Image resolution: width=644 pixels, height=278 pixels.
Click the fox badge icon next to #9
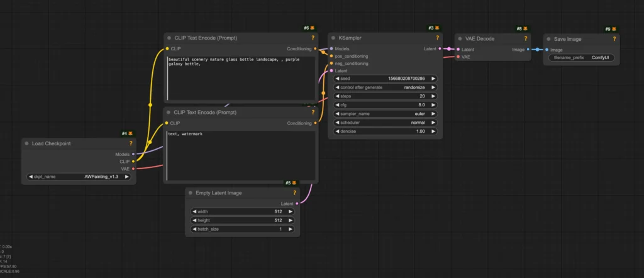pyautogui.click(x=614, y=29)
